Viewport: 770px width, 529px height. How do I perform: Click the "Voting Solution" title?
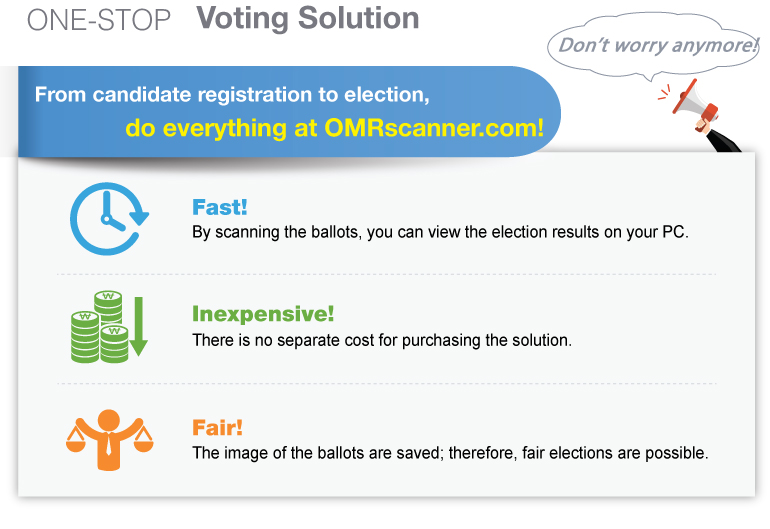(308, 18)
